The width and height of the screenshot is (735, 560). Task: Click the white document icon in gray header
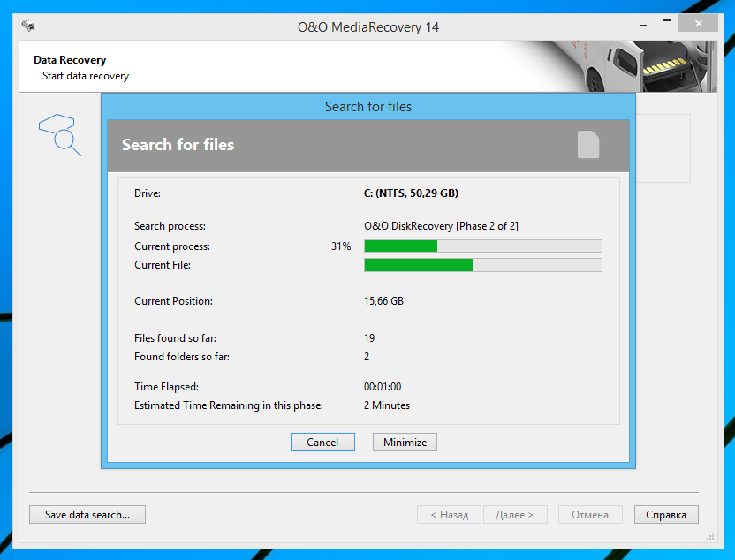(x=588, y=144)
